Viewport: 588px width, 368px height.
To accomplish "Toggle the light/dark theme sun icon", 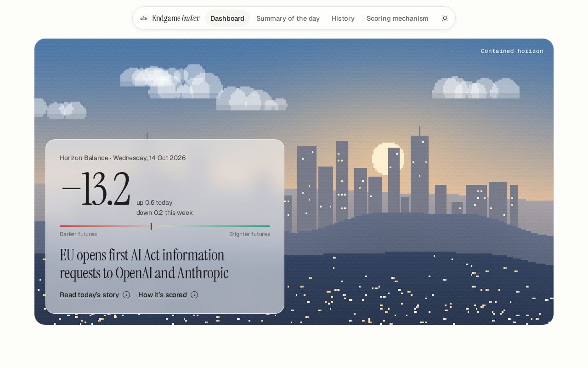I will (445, 18).
